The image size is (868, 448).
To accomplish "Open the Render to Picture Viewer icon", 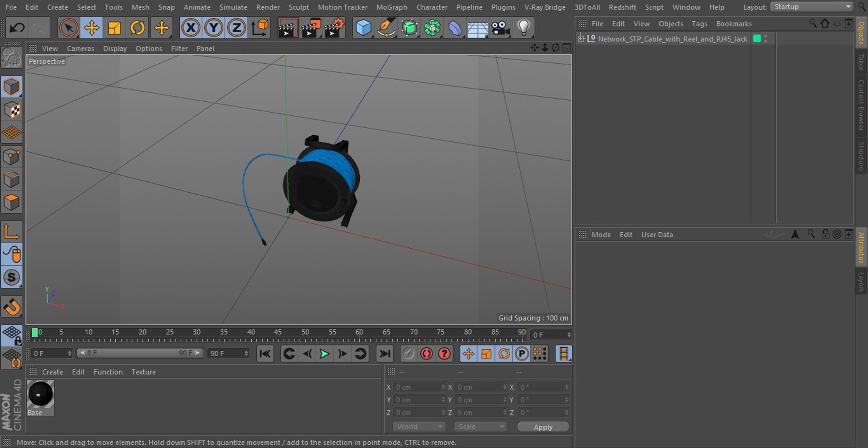I will point(311,28).
